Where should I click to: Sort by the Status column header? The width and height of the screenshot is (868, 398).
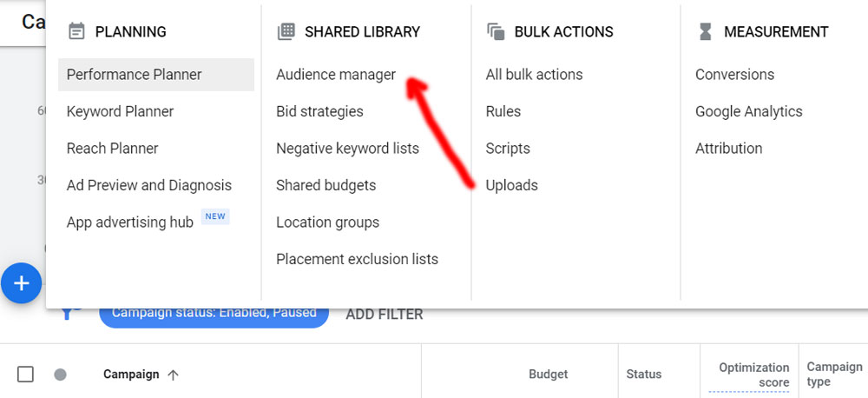[x=643, y=375]
